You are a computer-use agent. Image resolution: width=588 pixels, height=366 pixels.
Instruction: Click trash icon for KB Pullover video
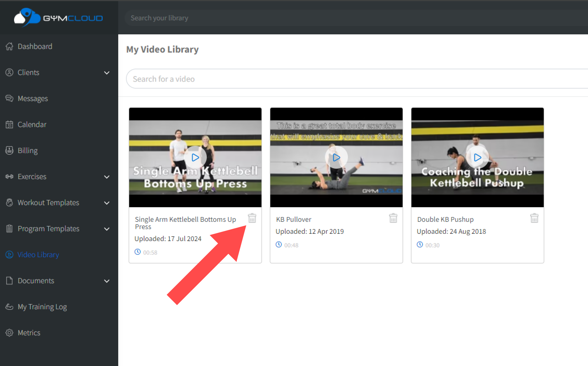(393, 218)
